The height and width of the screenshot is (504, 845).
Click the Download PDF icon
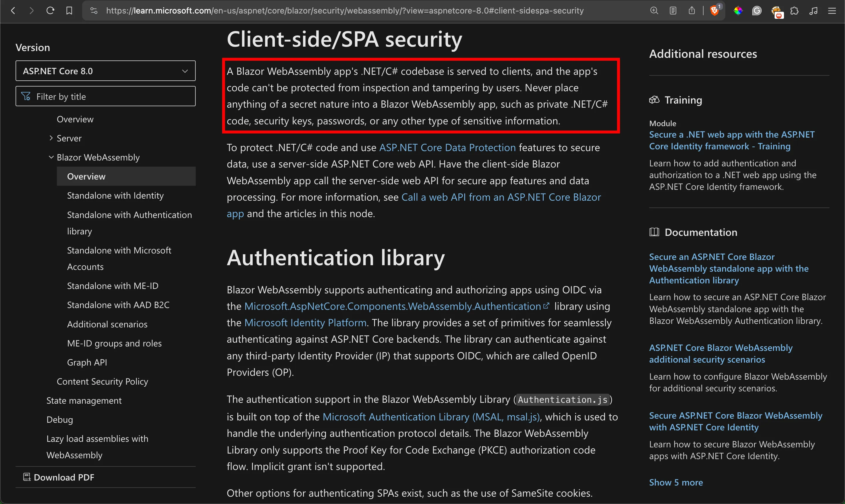[x=27, y=477]
